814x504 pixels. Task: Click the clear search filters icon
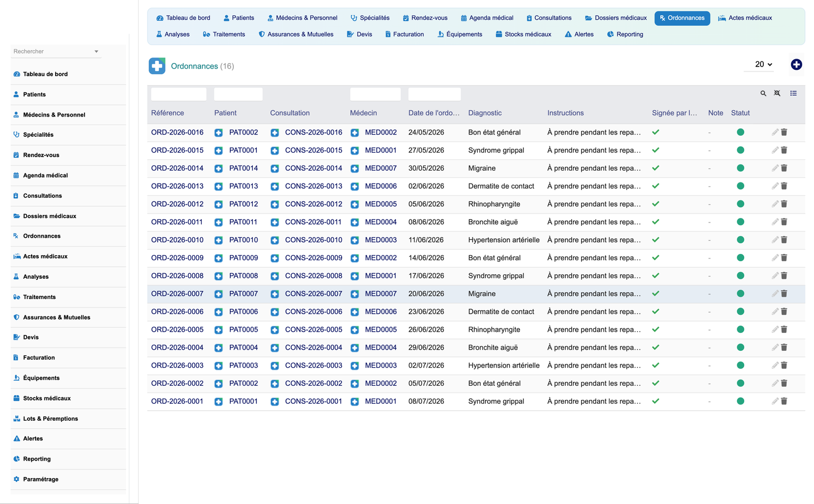tap(777, 93)
